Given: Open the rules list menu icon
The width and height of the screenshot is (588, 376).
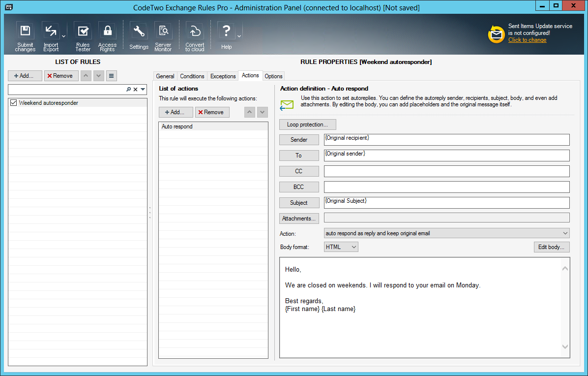Looking at the screenshot, I should point(112,76).
